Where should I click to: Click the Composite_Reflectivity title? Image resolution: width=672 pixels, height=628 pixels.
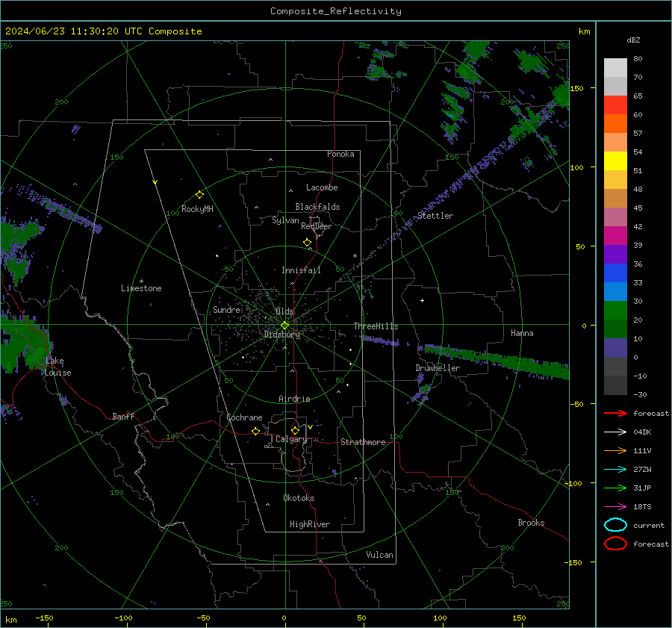[x=335, y=11]
